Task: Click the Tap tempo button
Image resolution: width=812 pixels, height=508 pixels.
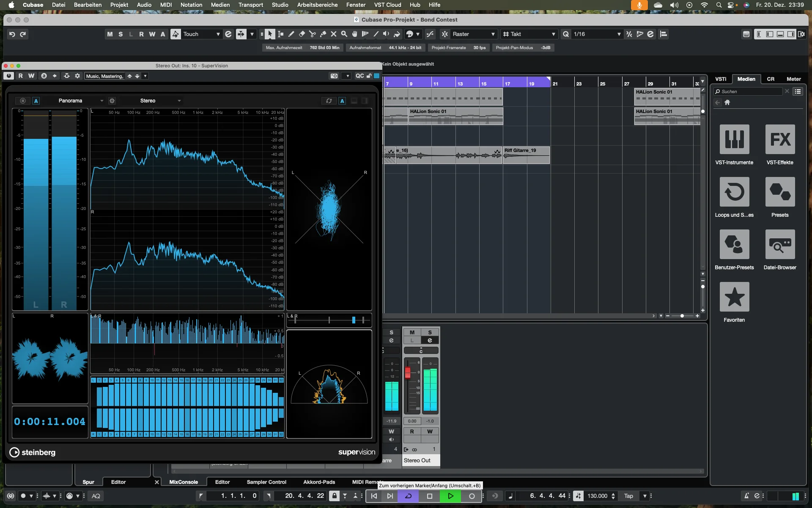Action: [x=629, y=496]
